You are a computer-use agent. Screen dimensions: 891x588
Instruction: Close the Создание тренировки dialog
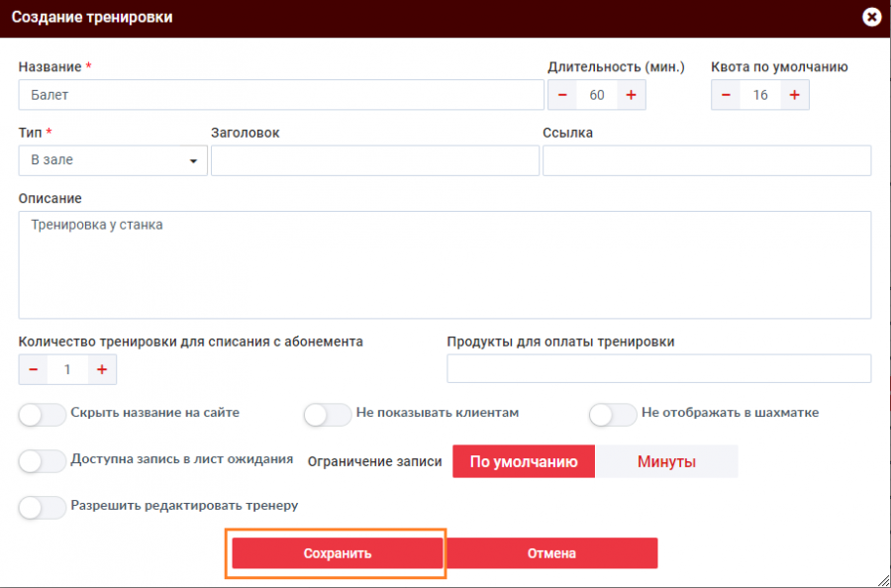pyautogui.click(x=871, y=17)
